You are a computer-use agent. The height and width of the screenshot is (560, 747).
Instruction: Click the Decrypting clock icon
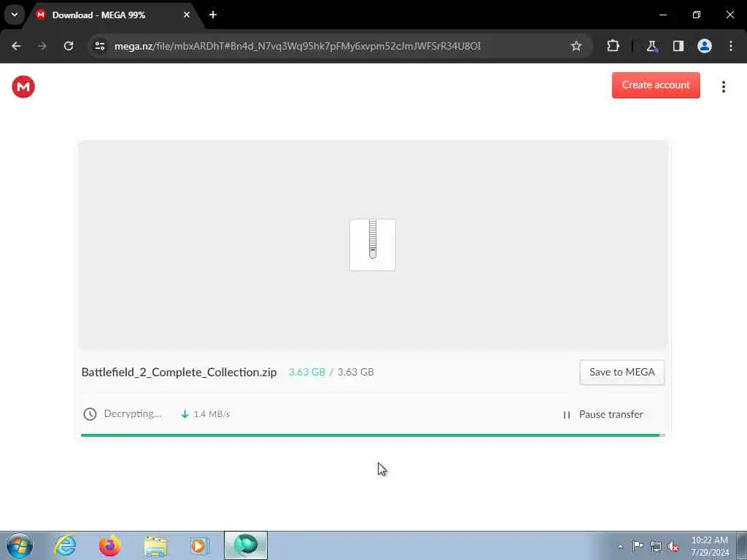tap(90, 414)
